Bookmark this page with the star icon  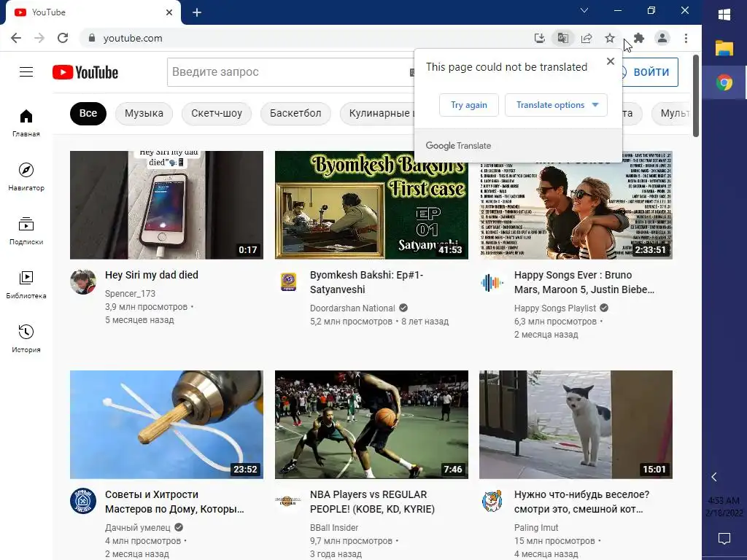[x=610, y=38]
